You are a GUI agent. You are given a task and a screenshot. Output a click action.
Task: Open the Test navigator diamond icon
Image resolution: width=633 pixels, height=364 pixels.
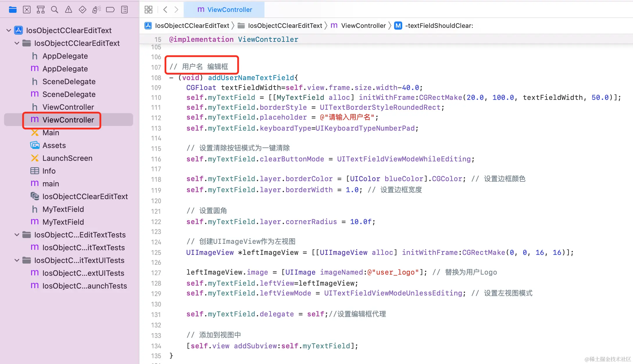(x=83, y=10)
